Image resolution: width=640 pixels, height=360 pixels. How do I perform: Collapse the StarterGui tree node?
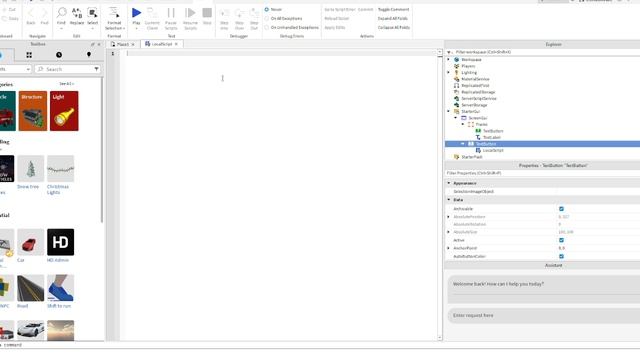[x=449, y=111]
